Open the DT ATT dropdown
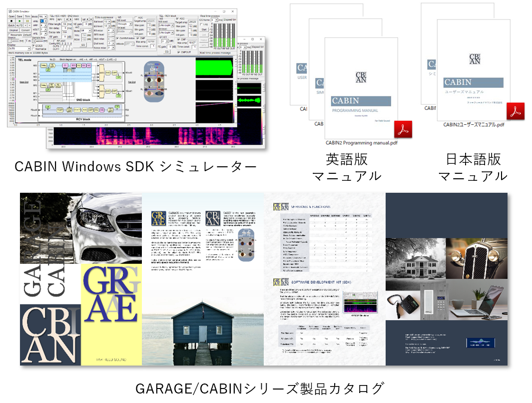Image resolution: width=532 pixels, height=403 pixels. point(165,41)
